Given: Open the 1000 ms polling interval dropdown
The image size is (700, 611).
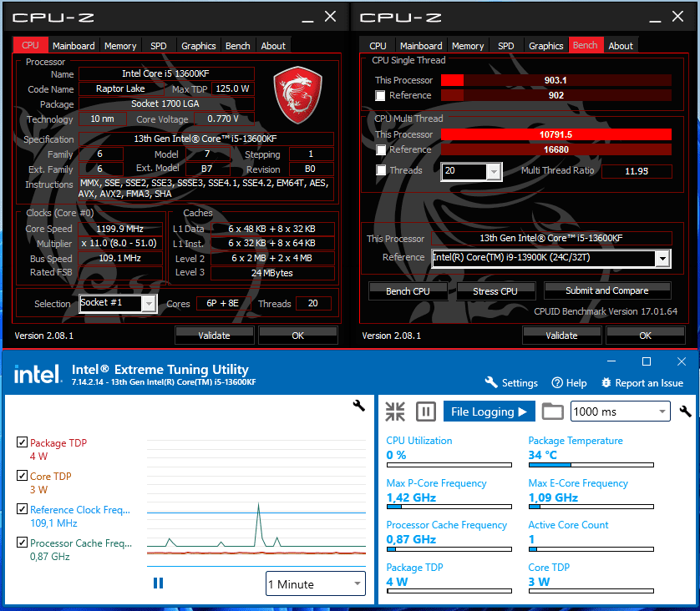Looking at the screenshot, I should (620, 412).
